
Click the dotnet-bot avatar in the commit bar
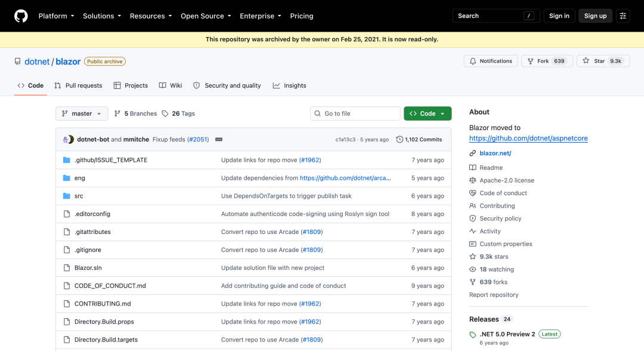66,139
